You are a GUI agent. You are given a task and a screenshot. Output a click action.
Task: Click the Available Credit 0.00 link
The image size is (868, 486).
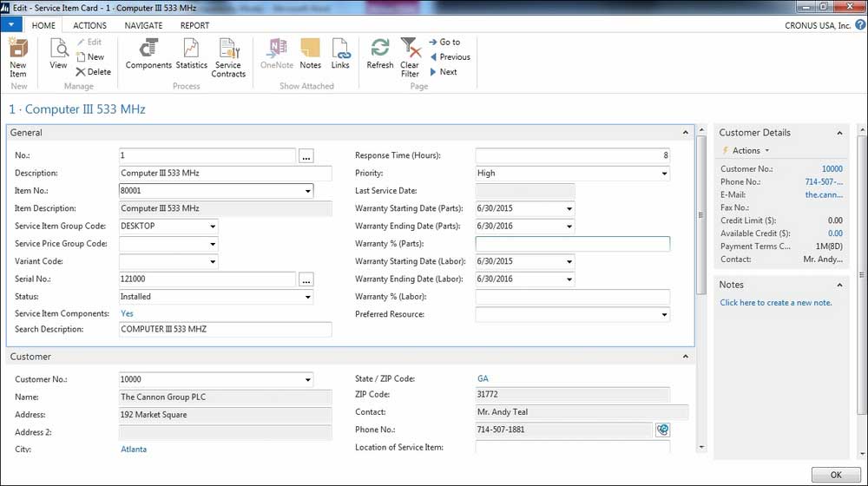click(835, 233)
